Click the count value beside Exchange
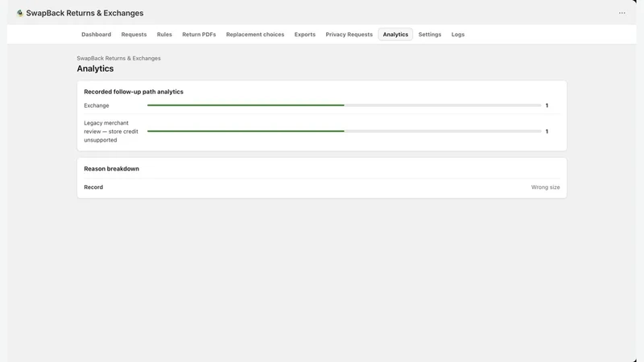This screenshot has width=644, height=362. point(547,105)
